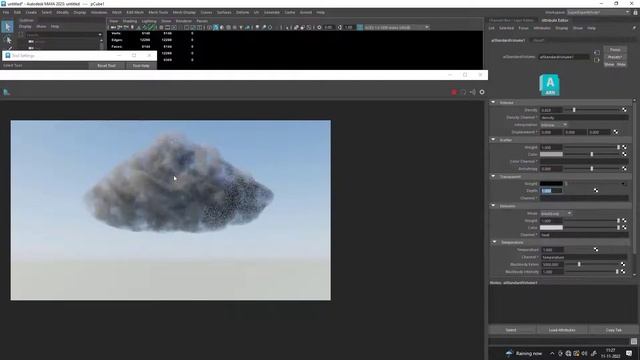Open the Renderer panel menu
Image resolution: width=640 pixels, height=360 pixels.
tap(183, 21)
